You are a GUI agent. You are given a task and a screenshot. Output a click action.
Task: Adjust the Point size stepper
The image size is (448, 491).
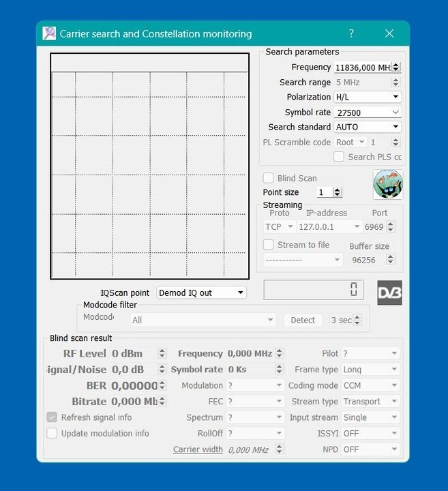(337, 192)
